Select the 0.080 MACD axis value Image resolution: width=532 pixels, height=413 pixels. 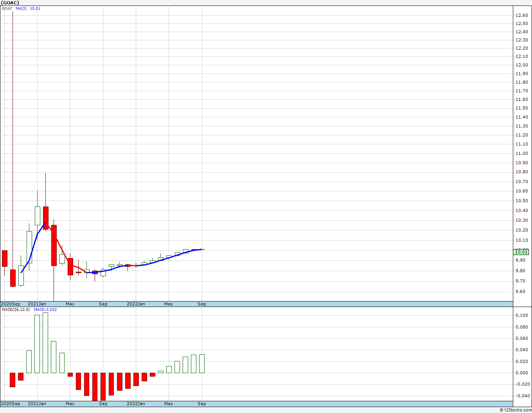click(521, 327)
